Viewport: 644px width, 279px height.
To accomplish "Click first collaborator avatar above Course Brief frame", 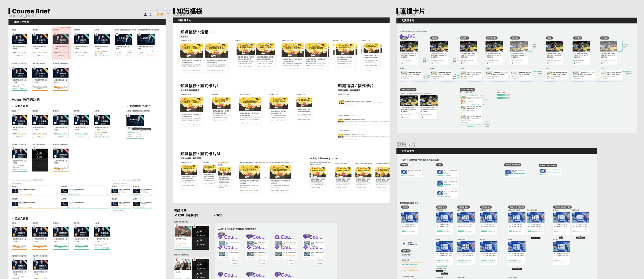I will pyautogui.click(x=145, y=14).
